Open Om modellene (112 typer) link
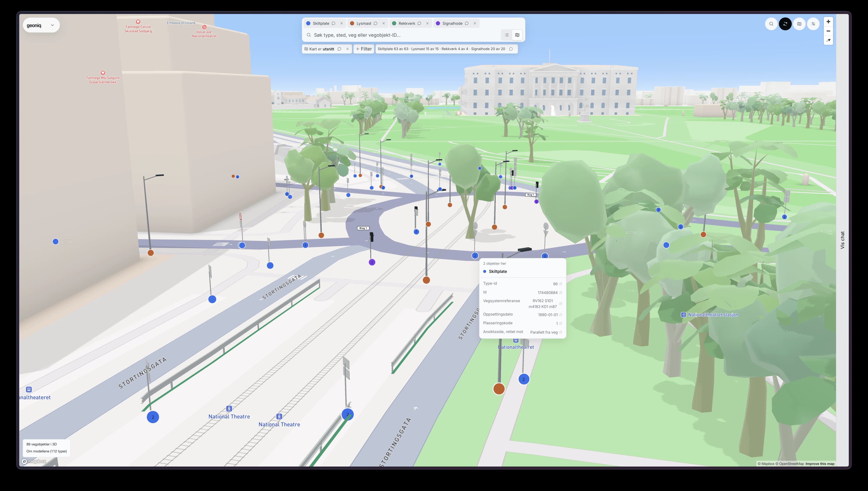 point(47,451)
